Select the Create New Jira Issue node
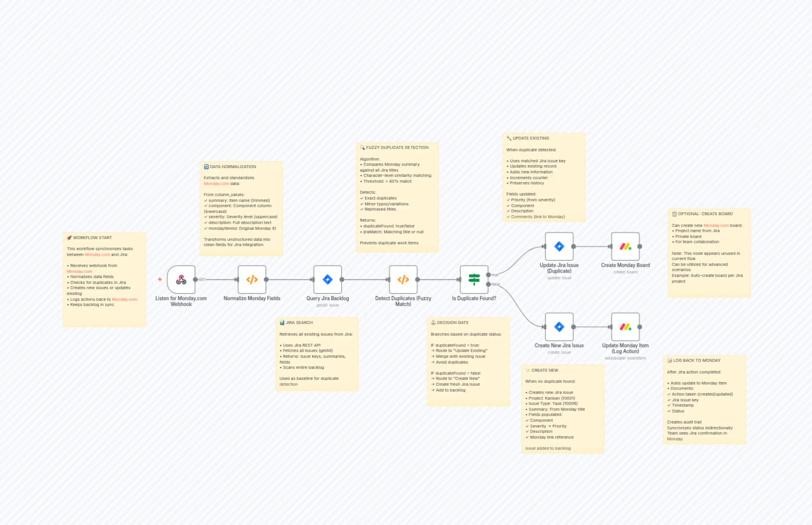The image size is (812, 525). (x=559, y=327)
